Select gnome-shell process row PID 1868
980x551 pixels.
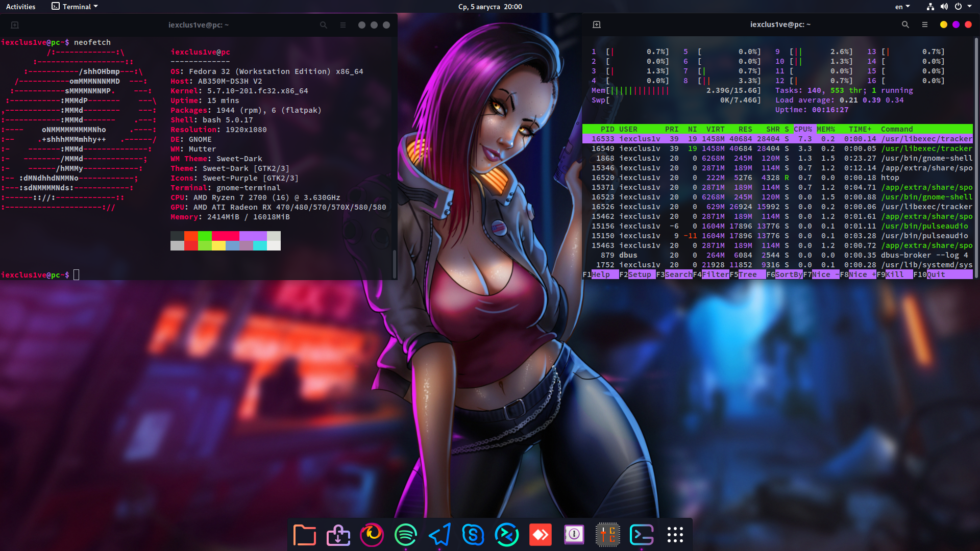[x=777, y=158]
